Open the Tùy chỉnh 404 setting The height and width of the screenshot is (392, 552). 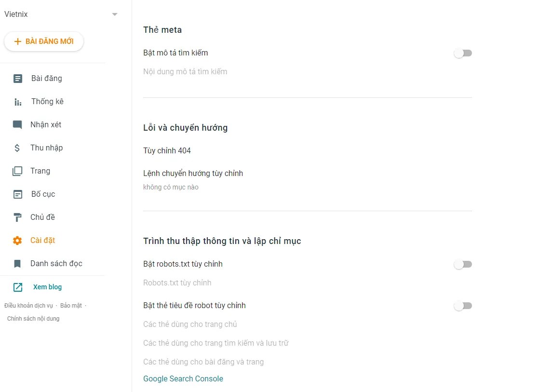tap(167, 151)
